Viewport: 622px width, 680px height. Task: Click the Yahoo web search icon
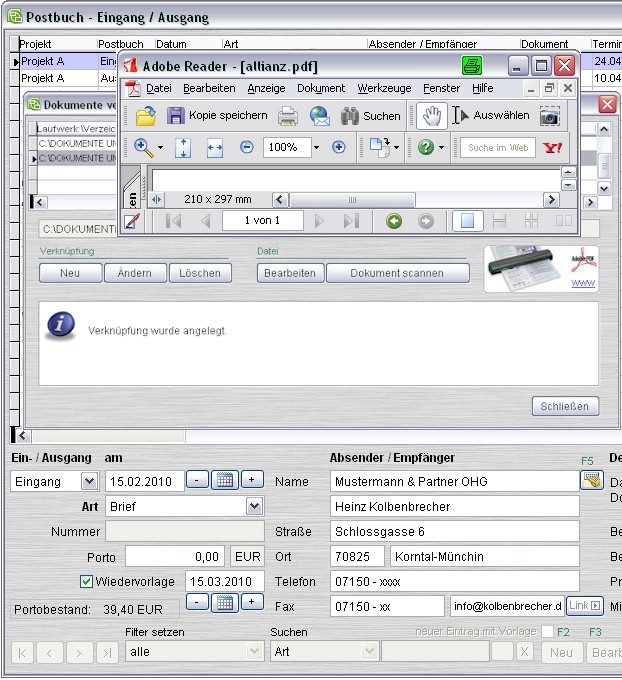coord(553,147)
